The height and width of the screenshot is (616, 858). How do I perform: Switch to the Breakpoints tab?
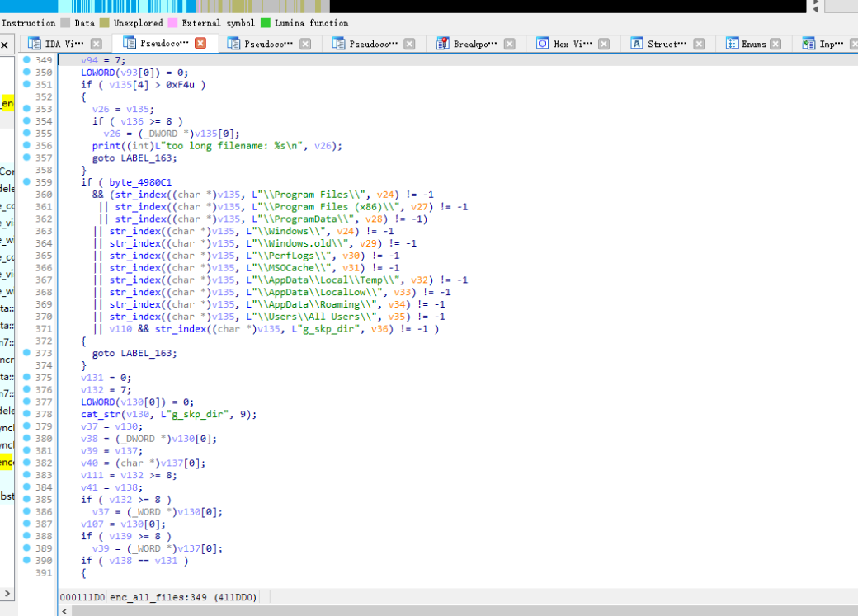pos(475,44)
